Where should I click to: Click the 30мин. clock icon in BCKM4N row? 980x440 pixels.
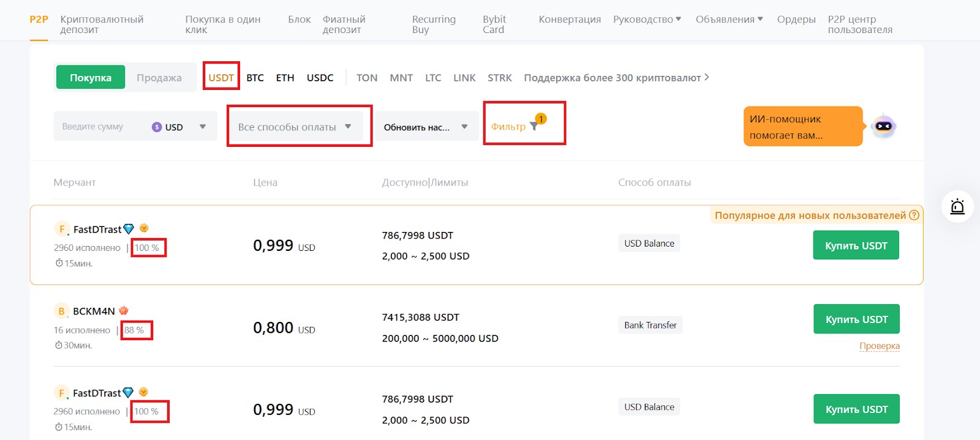tap(59, 345)
